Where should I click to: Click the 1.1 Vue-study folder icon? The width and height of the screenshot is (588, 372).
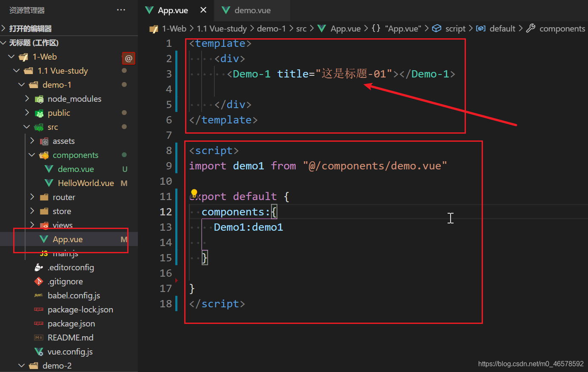tap(29, 71)
